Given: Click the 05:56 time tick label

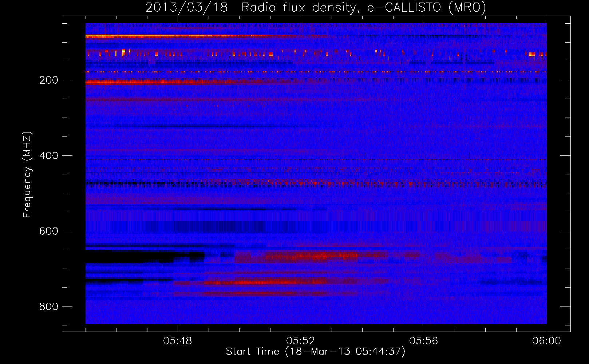Looking at the screenshot, I should pyautogui.click(x=424, y=341).
